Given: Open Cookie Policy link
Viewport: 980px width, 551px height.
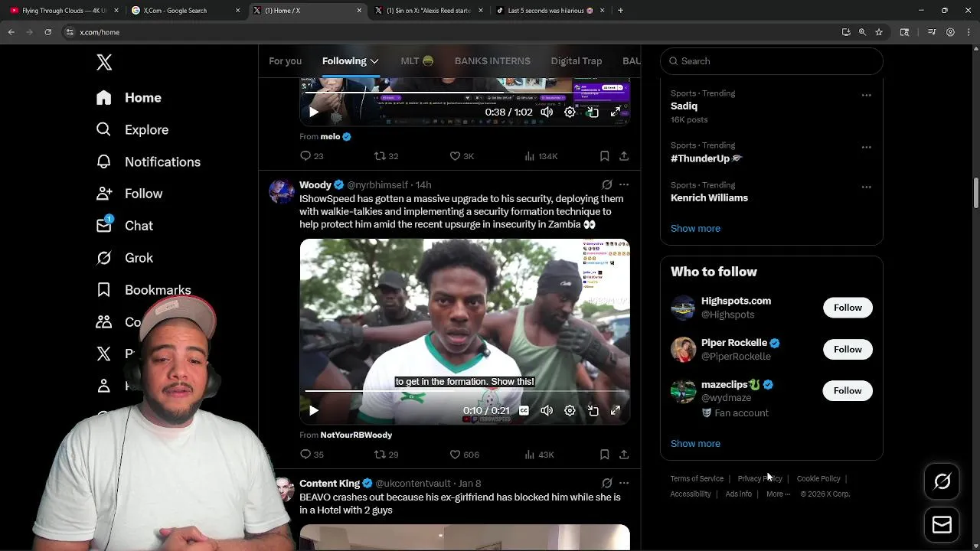Looking at the screenshot, I should pyautogui.click(x=818, y=479).
